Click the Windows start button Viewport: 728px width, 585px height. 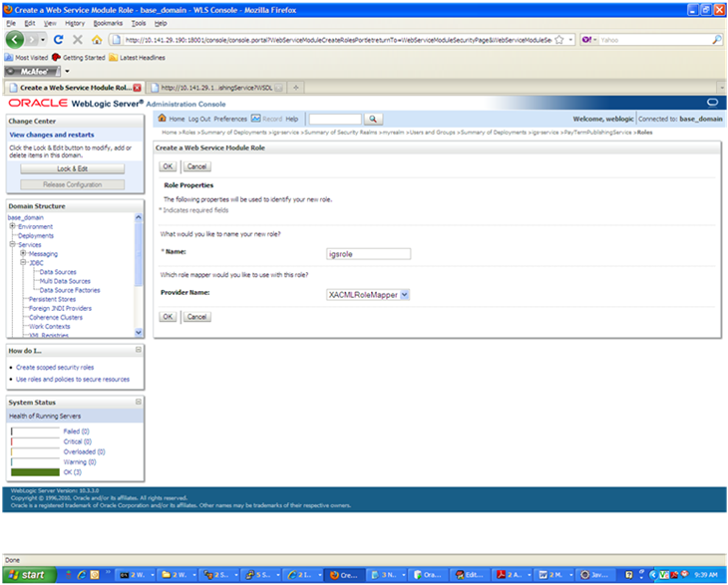(29, 575)
